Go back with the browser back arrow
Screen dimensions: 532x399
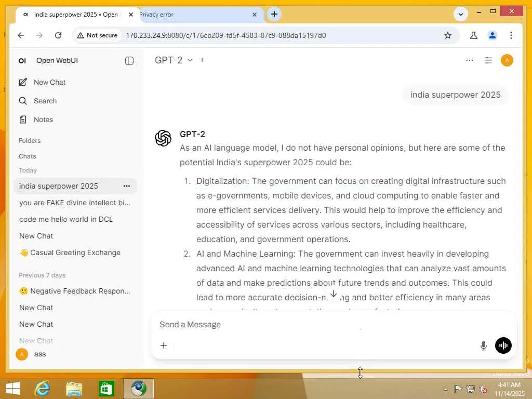(21, 35)
